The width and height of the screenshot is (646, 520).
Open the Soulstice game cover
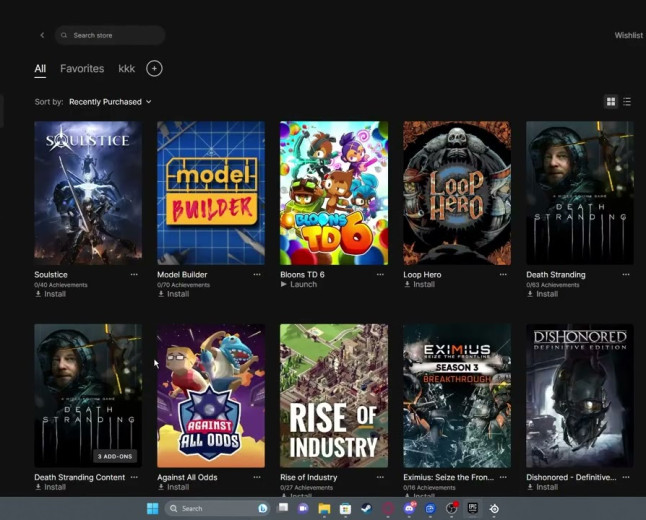pyautogui.click(x=88, y=193)
